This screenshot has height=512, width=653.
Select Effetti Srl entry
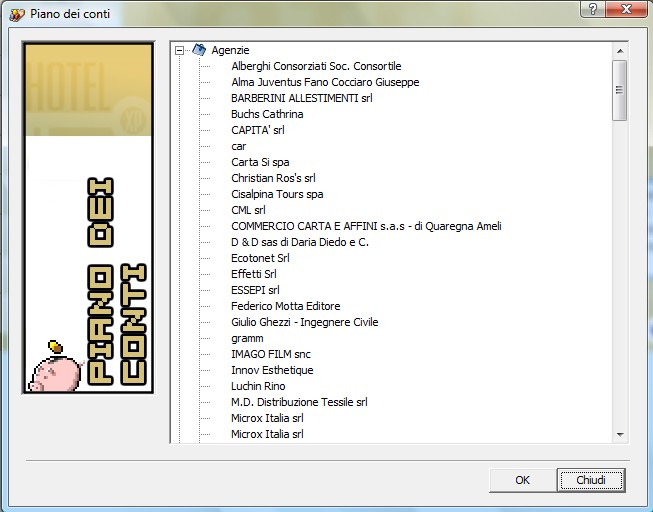pyautogui.click(x=254, y=274)
